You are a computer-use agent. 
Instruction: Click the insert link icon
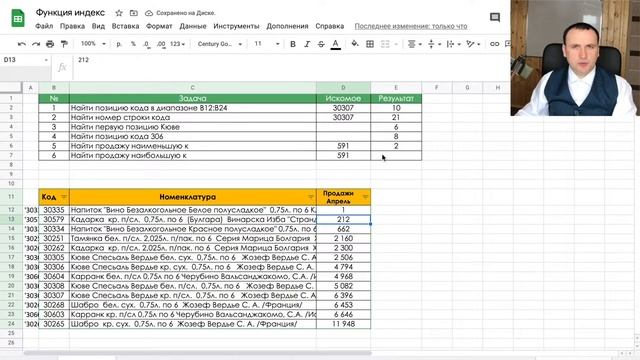[494, 44]
